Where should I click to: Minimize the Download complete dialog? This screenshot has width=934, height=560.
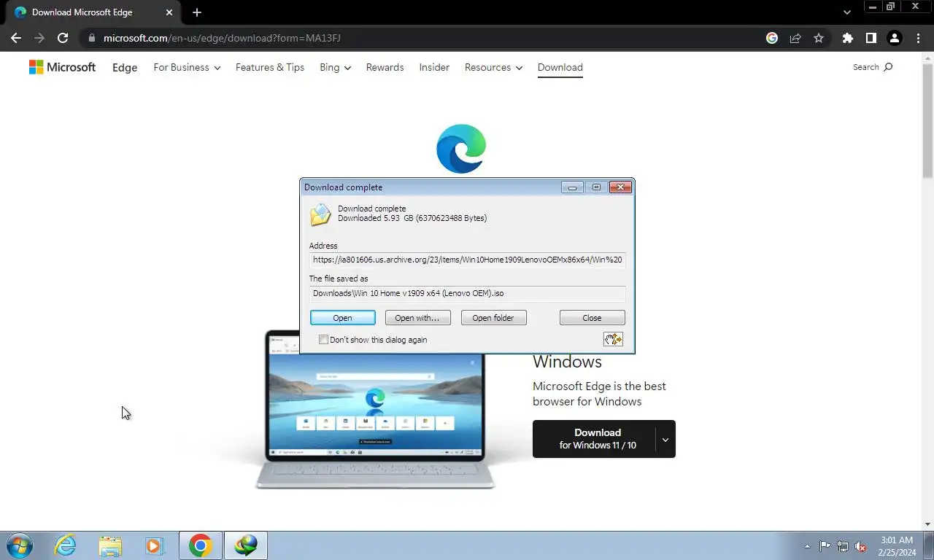tap(572, 187)
